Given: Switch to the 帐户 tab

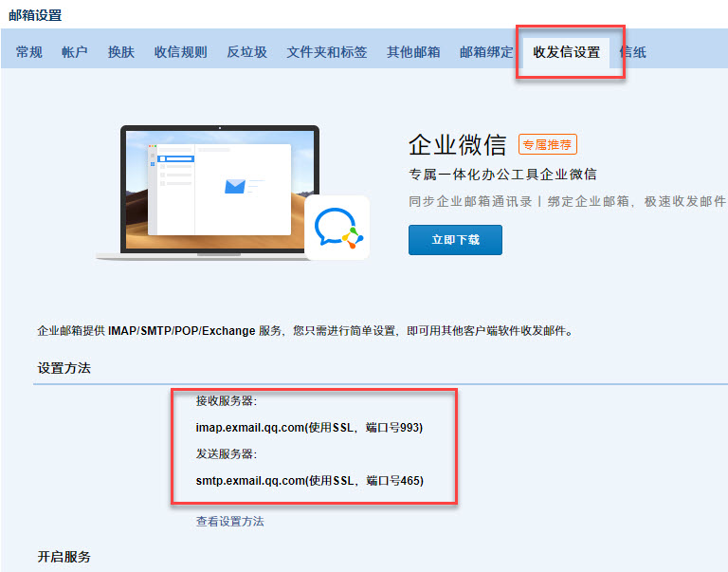Looking at the screenshot, I should click(75, 52).
